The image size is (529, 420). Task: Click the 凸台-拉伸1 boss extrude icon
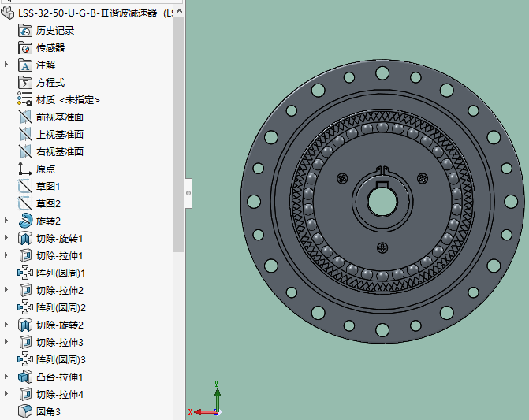coord(25,377)
